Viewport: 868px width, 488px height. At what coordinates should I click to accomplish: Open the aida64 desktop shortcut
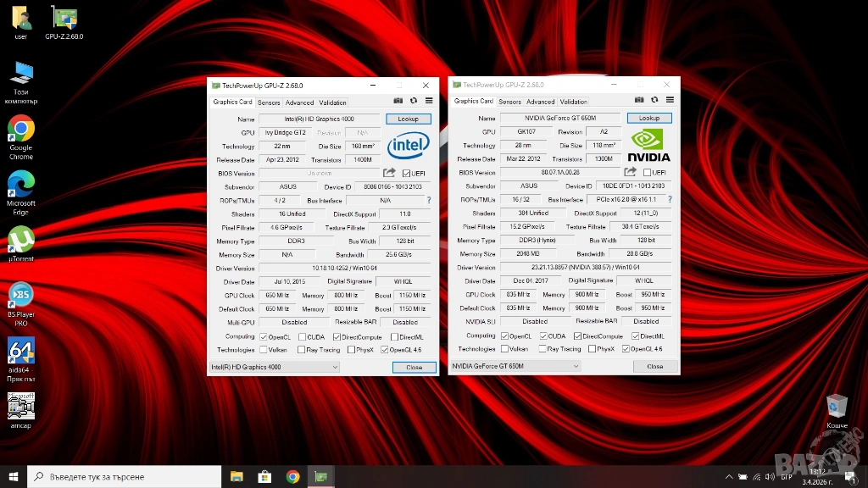coord(21,351)
